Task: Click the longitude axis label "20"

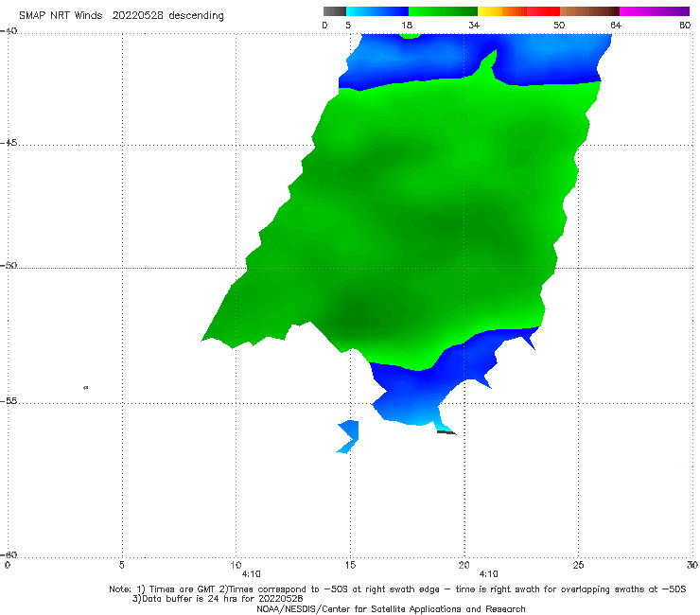Action: click(464, 566)
